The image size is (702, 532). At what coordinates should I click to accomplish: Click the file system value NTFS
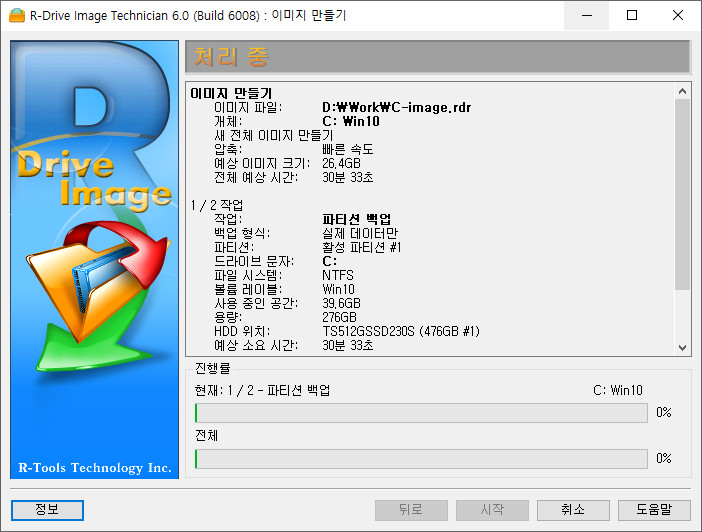click(x=338, y=275)
